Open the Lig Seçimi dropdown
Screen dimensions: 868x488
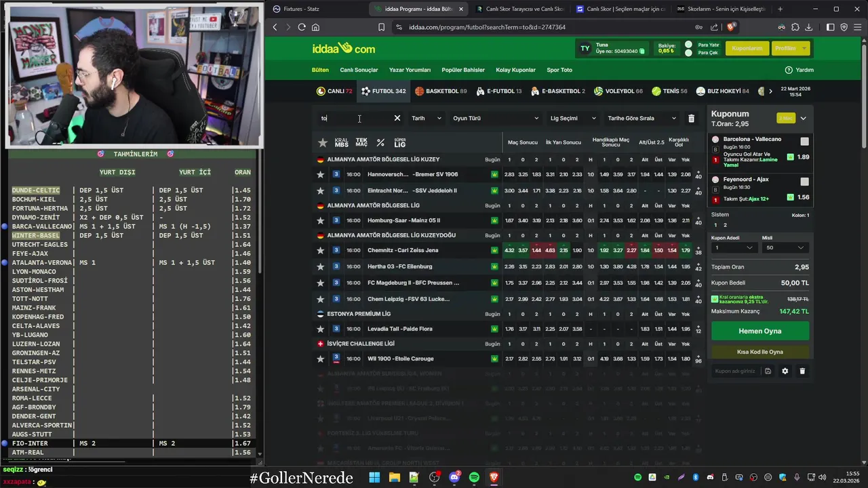[573, 119]
